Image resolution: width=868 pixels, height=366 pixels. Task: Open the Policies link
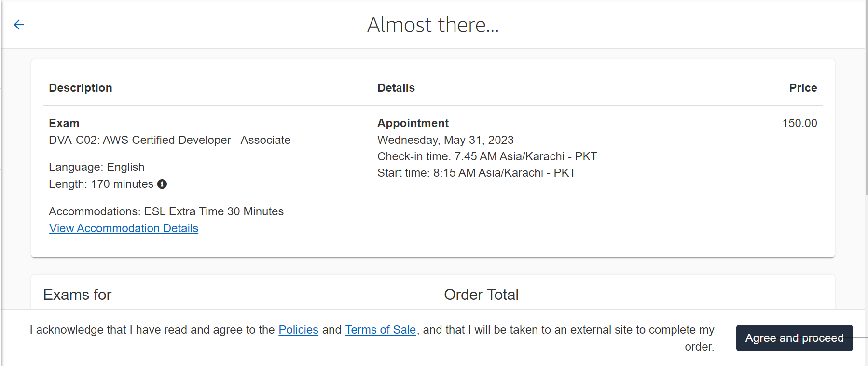[298, 330]
